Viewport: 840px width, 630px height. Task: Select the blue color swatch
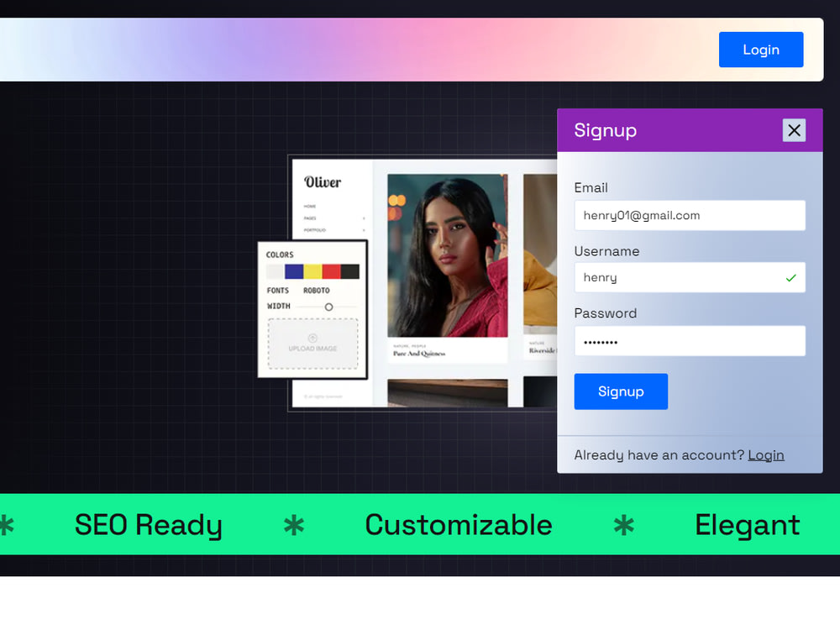(294, 271)
